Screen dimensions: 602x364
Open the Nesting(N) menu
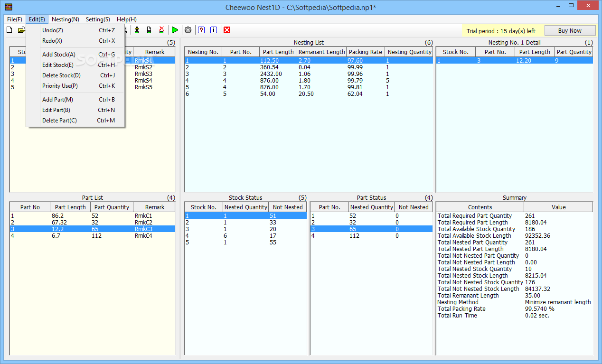(x=66, y=19)
